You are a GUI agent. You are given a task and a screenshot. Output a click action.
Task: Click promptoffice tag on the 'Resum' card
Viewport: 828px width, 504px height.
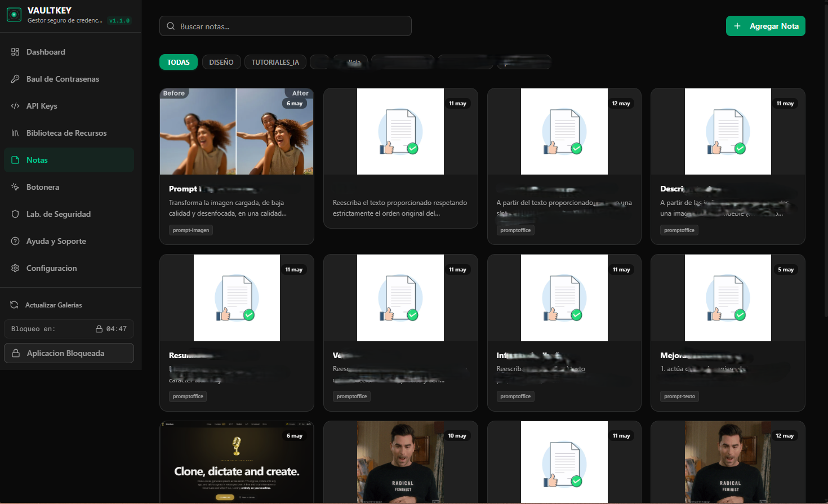point(188,396)
